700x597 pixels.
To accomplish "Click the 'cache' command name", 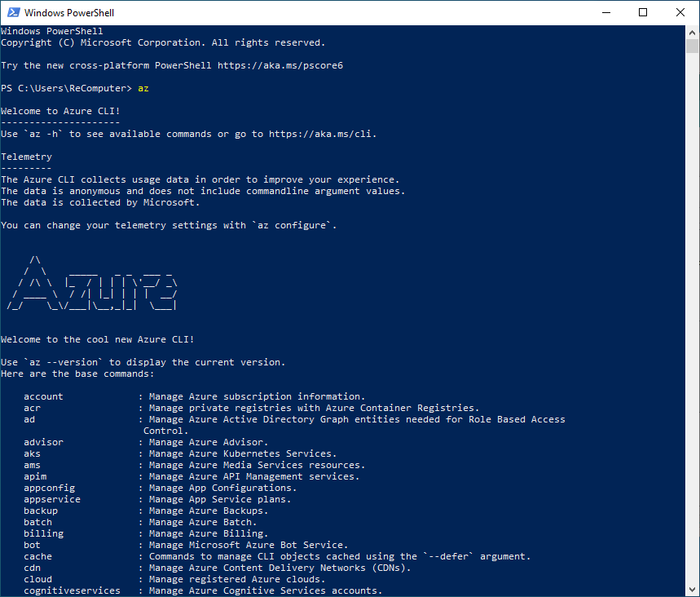I will click(38, 557).
